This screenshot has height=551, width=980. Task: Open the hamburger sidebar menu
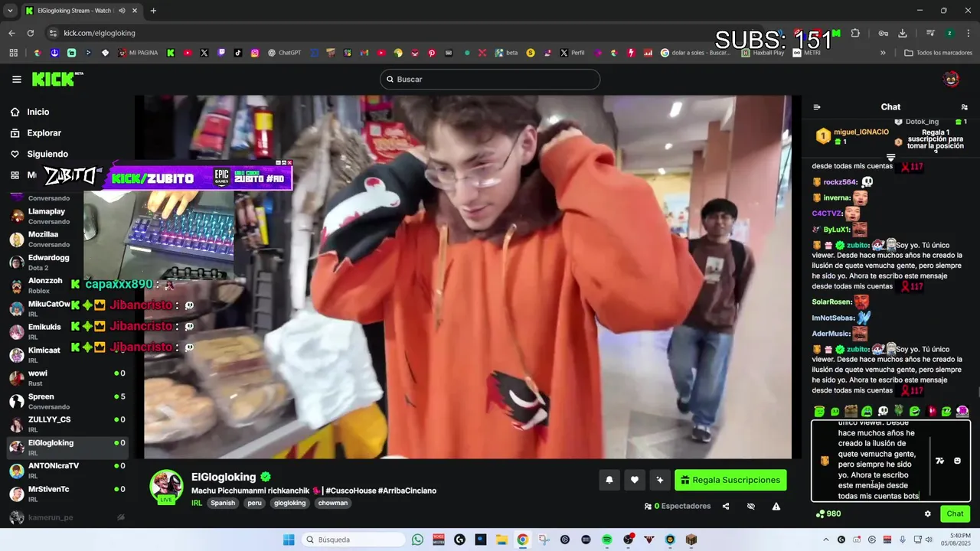[x=17, y=79]
